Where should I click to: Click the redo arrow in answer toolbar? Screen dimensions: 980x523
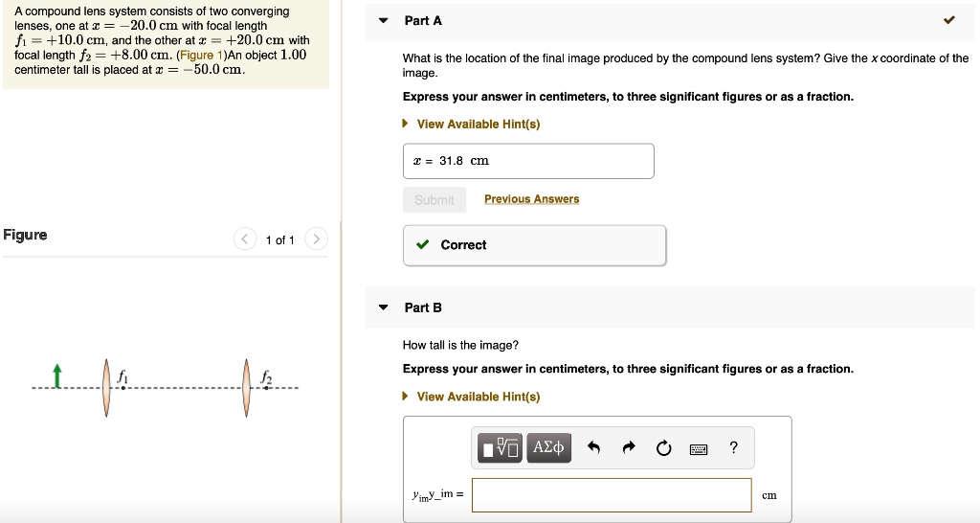[x=629, y=447]
